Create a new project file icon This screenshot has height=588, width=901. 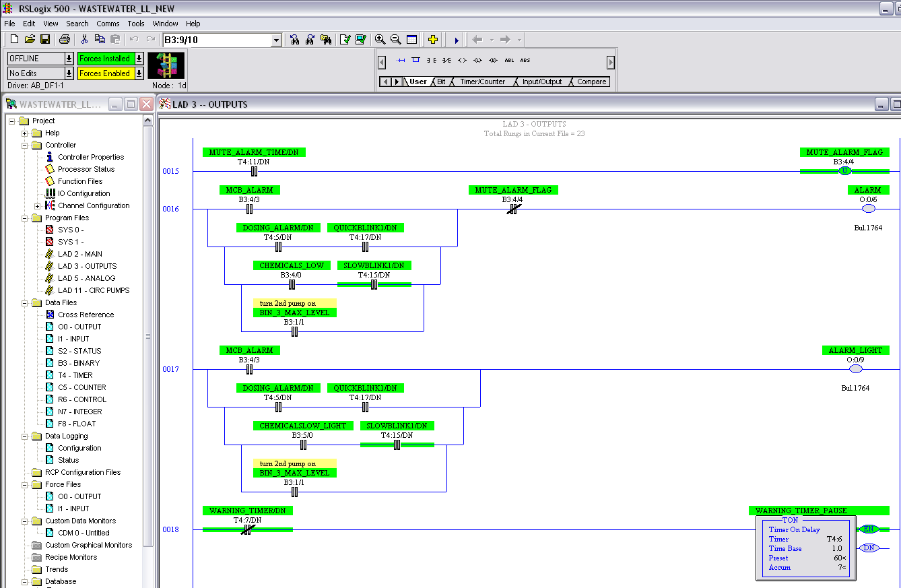pos(14,40)
